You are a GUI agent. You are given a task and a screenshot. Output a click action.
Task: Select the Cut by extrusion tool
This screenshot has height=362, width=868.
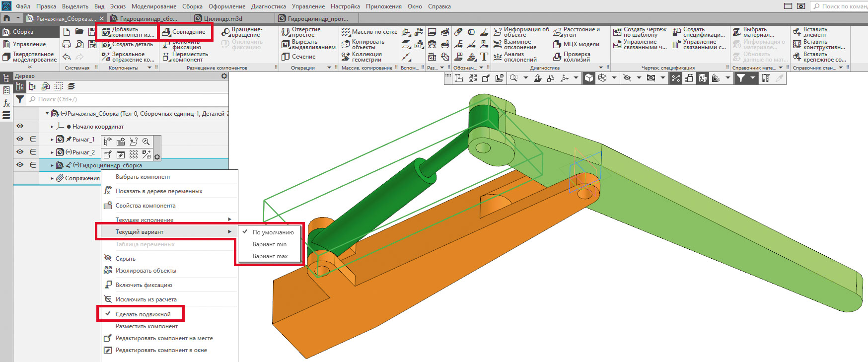(x=286, y=45)
